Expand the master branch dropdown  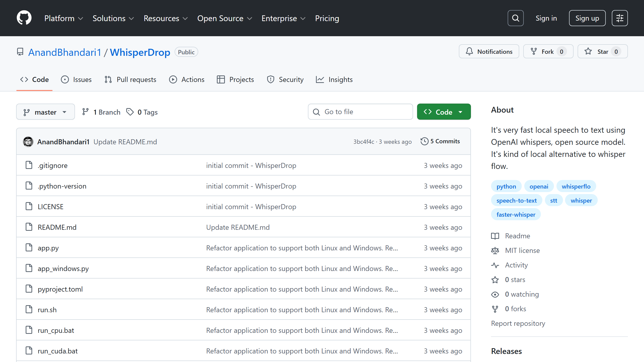point(45,112)
